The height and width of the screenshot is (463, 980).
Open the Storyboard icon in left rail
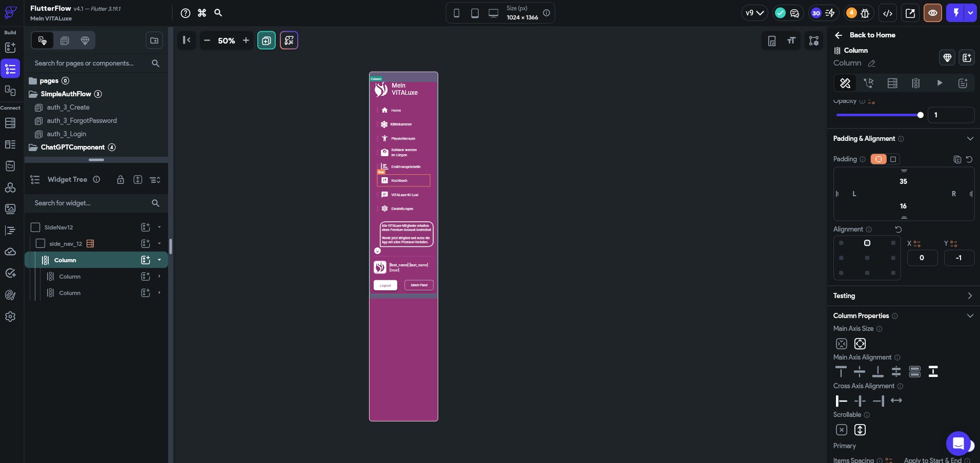click(10, 91)
